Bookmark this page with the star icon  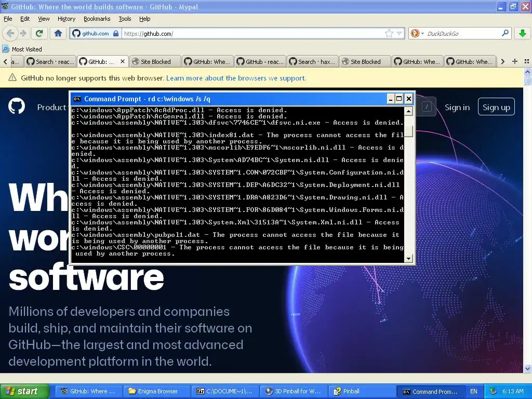click(x=389, y=33)
